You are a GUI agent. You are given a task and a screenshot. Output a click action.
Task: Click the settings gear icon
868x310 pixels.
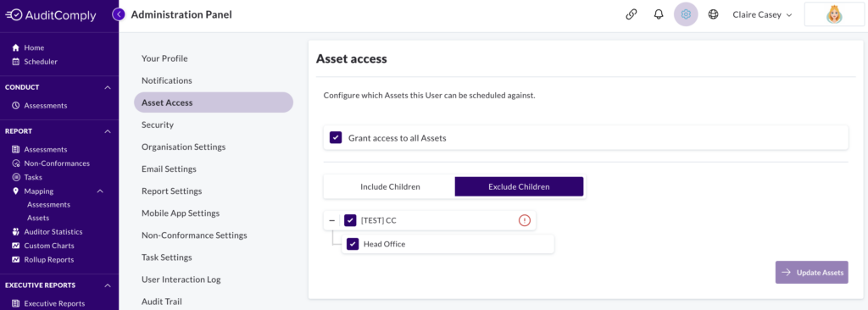[686, 15]
